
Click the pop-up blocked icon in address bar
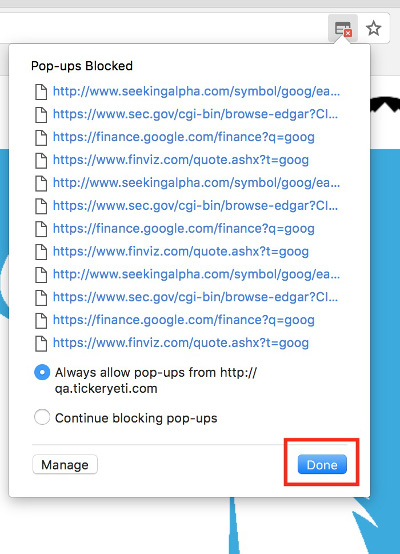343,29
